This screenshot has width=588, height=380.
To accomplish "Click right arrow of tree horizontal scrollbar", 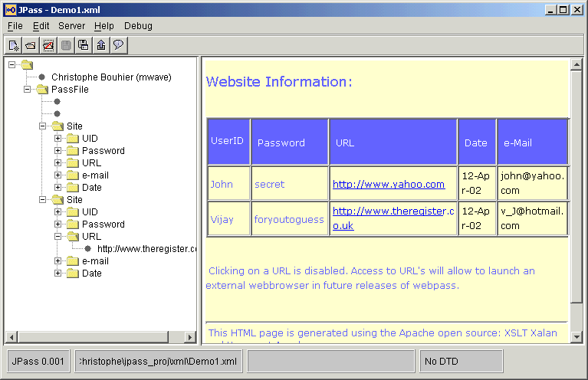I will pyautogui.click(x=191, y=337).
